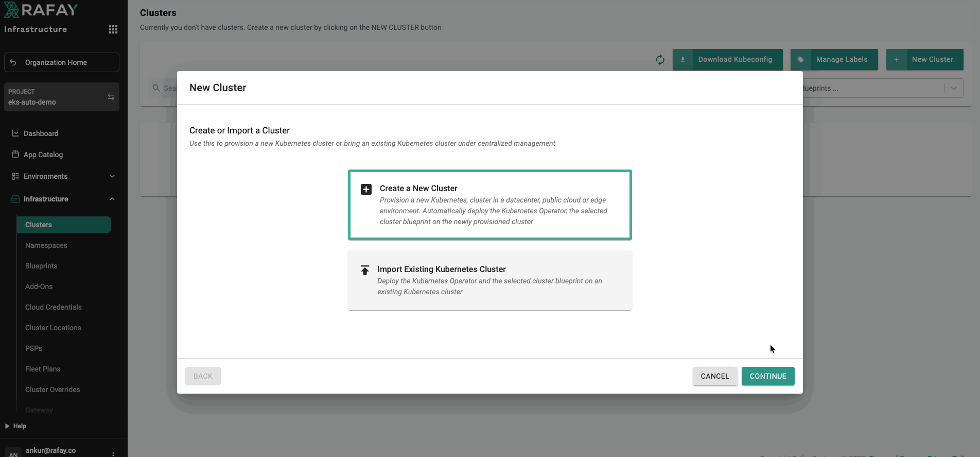Click the upload icon on Import Existing Cluster
This screenshot has height=457, width=980.
365,270
